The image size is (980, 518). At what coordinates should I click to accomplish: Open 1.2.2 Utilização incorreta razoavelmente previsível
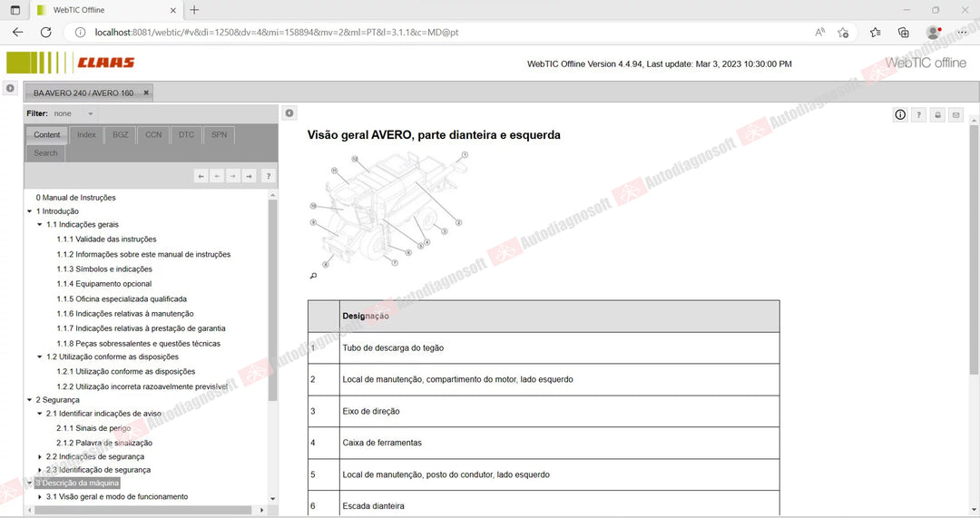142,386
